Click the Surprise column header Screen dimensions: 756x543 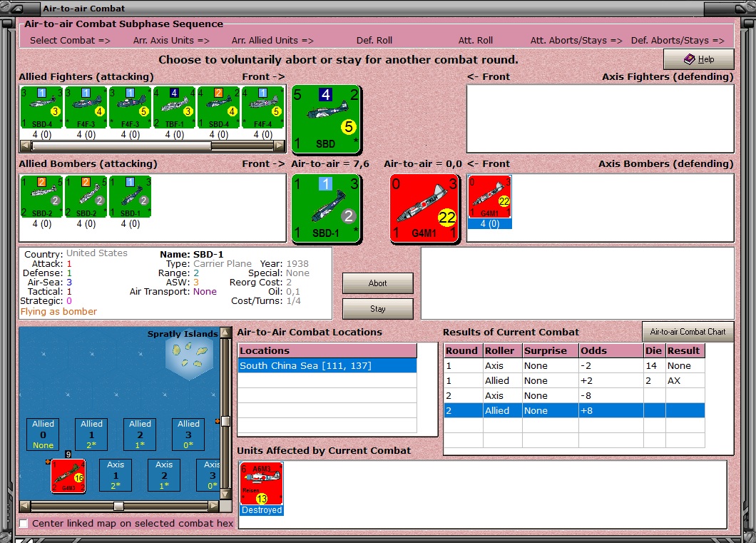click(x=551, y=350)
